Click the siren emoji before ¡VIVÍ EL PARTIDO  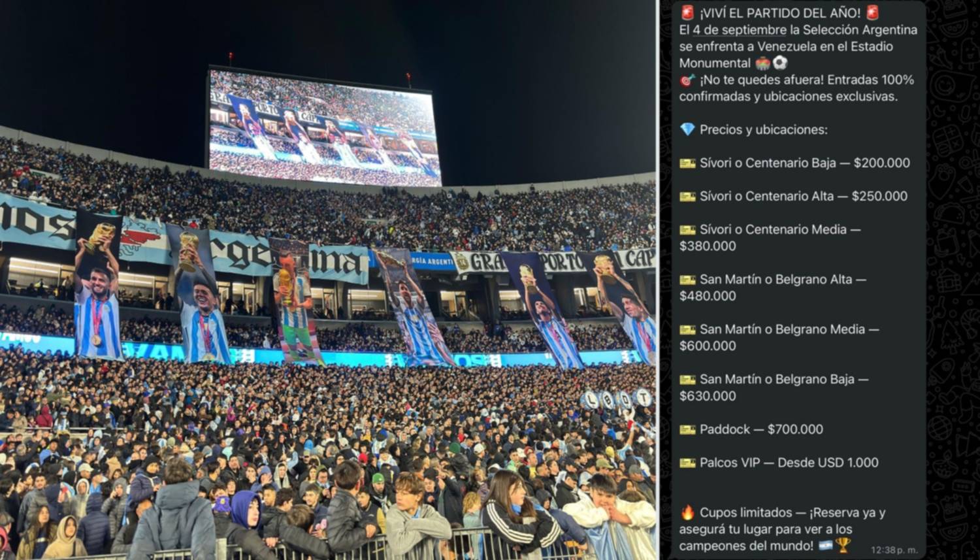point(687,12)
